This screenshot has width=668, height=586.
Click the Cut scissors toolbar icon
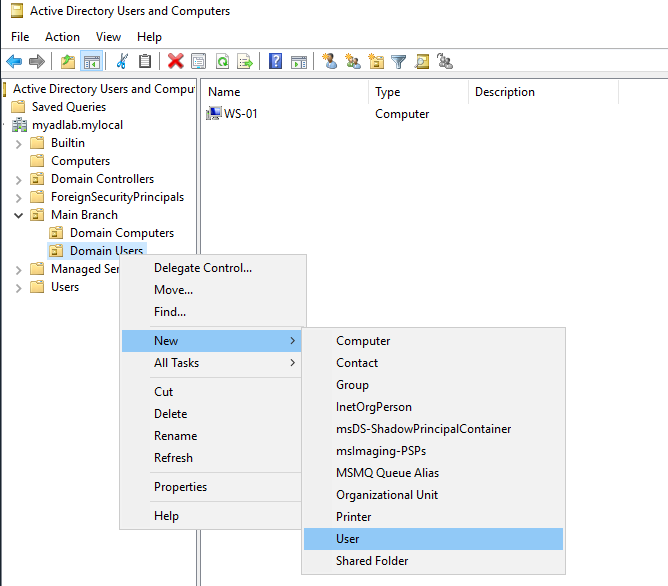(122, 62)
